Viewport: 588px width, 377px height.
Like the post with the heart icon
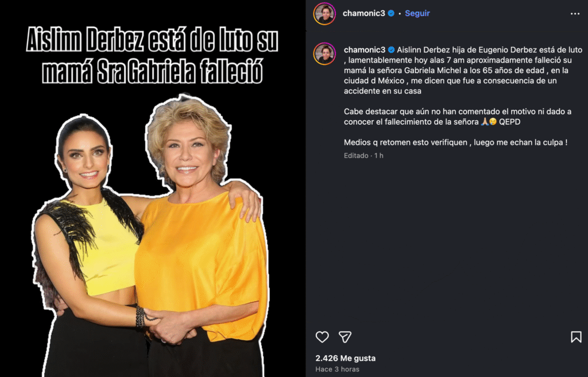pyautogui.click(x=322, y=337)
